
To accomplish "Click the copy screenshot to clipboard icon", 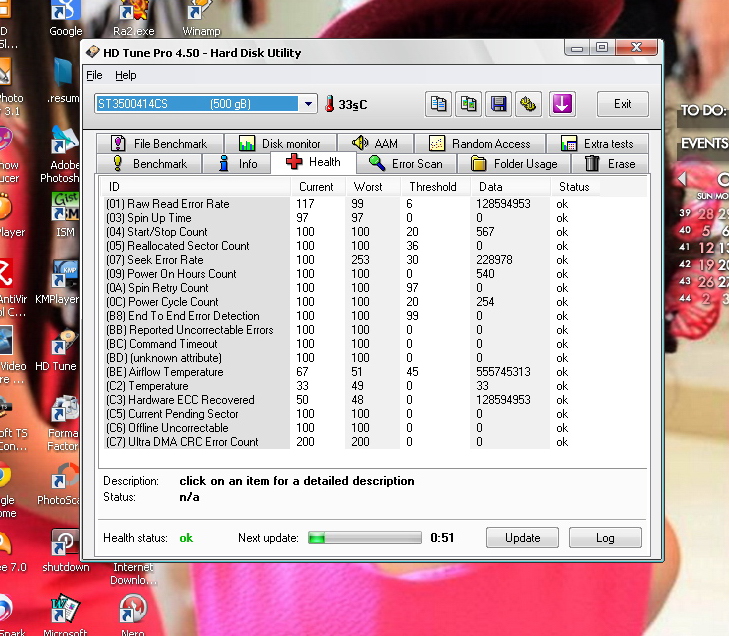I will click(x=468, y=104).
